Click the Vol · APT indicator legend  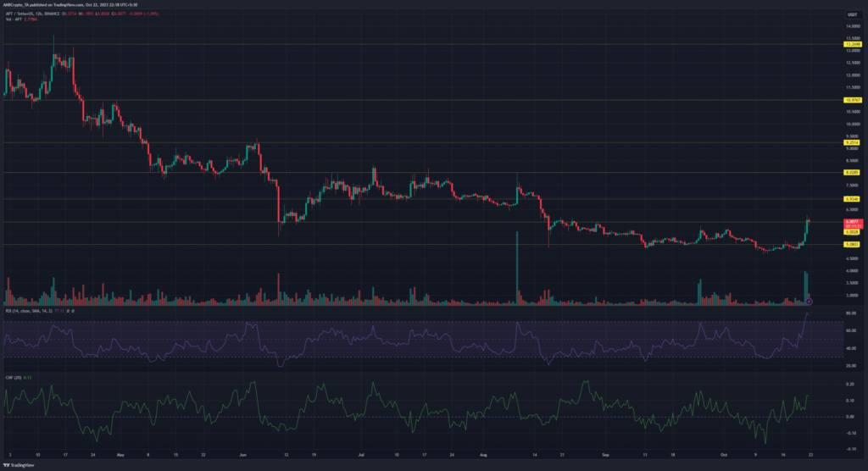coord(19,21)
